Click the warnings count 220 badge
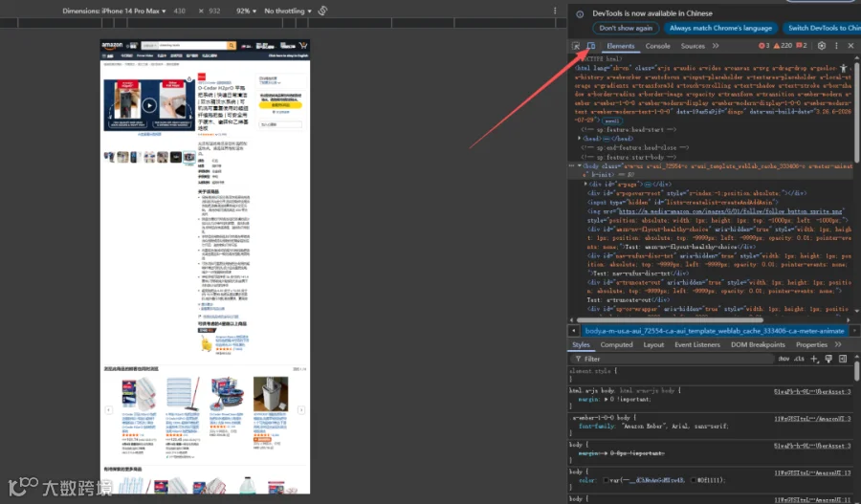Image resolution: width=861 pixels, height=504 pixels. click(783, 46)
